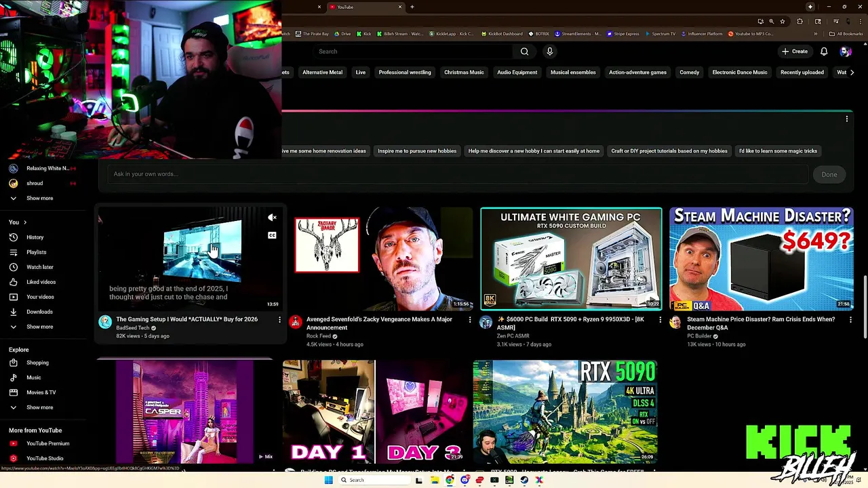Click the 'Ask in your own words' field
This screenshot has height=488, width=868.
click(458, 174)
